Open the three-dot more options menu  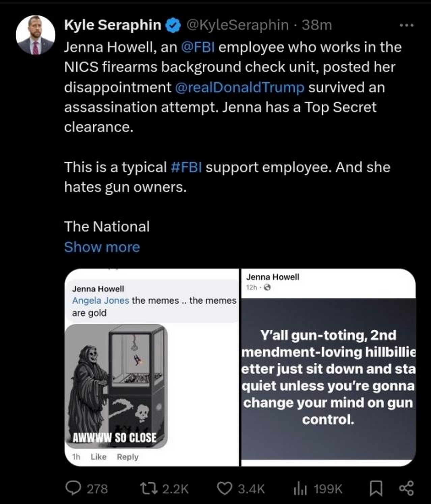[406, 25]
